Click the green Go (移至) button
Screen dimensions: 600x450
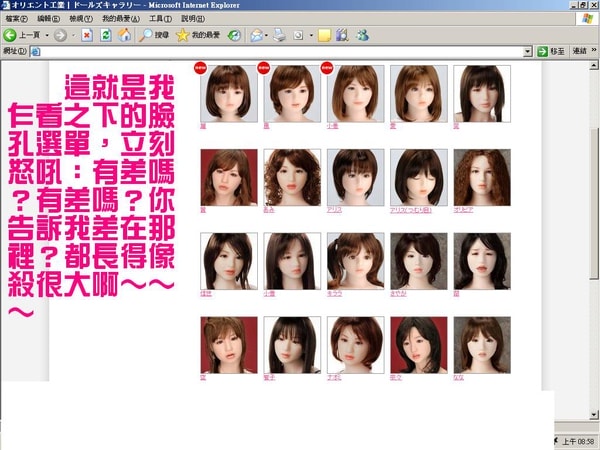[551, 51]
